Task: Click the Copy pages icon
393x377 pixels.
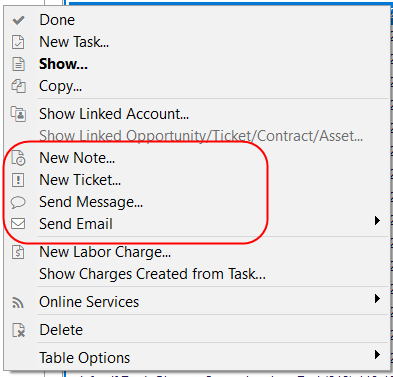Action: (18, 86)
